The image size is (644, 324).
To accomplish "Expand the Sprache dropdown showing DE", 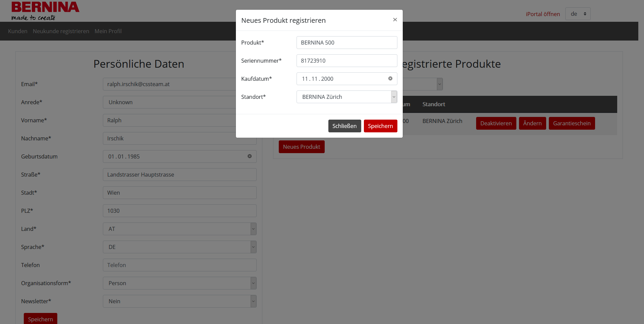I will click(180, 247).
